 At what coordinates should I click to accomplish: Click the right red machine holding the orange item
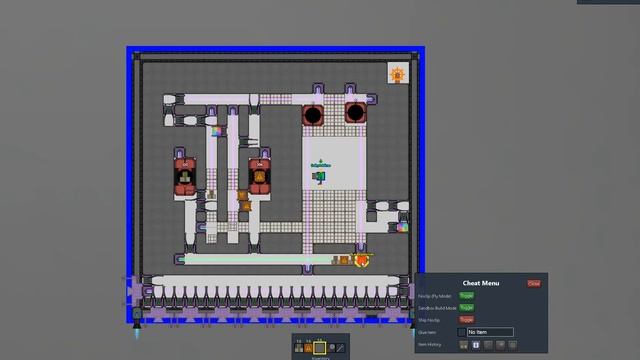260,176
